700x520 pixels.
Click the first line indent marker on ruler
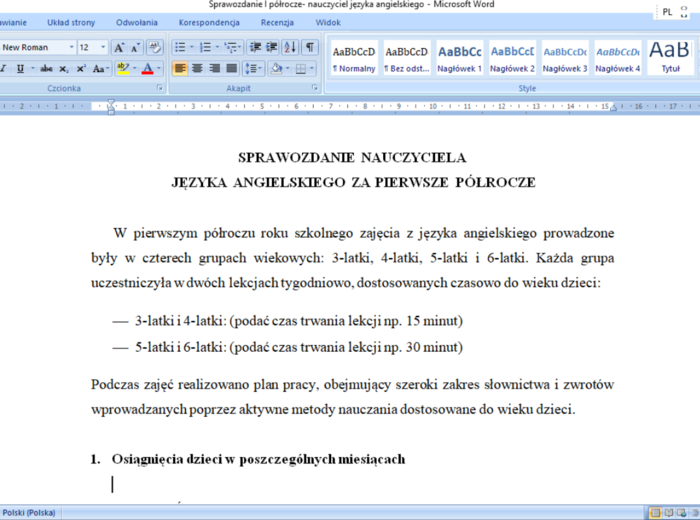click(x=111, y=103)
